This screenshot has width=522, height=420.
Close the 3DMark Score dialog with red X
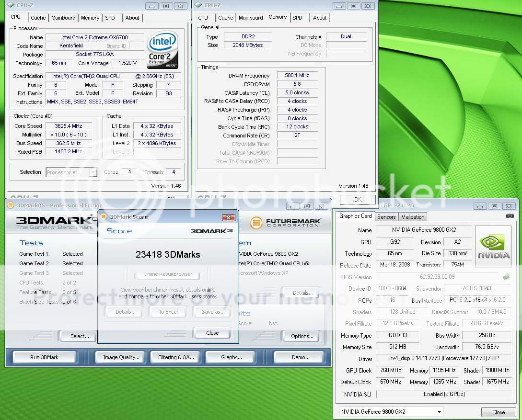[x=228, y=217]
